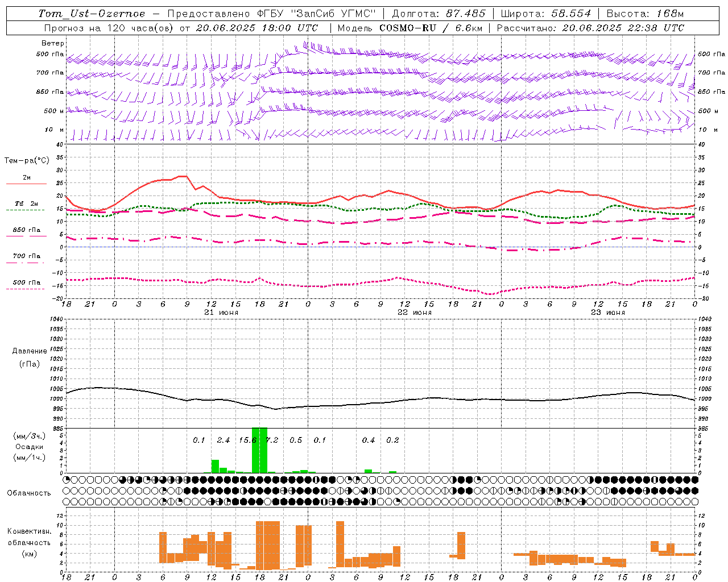This screenshot has width=728, height=582.
Task: Click the tallest green precipitation bar below 15.6
Action: point(256,450)
